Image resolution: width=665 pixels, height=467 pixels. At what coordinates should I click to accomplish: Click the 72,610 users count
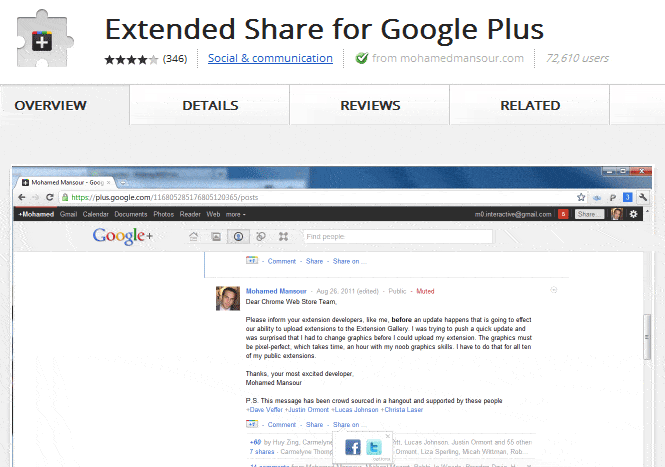[x=577, y=58]
